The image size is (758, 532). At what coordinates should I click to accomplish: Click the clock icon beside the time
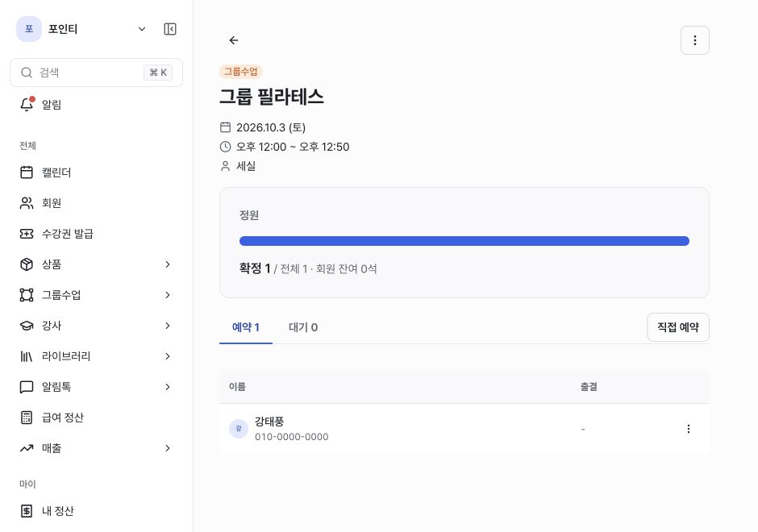point(225,147)
